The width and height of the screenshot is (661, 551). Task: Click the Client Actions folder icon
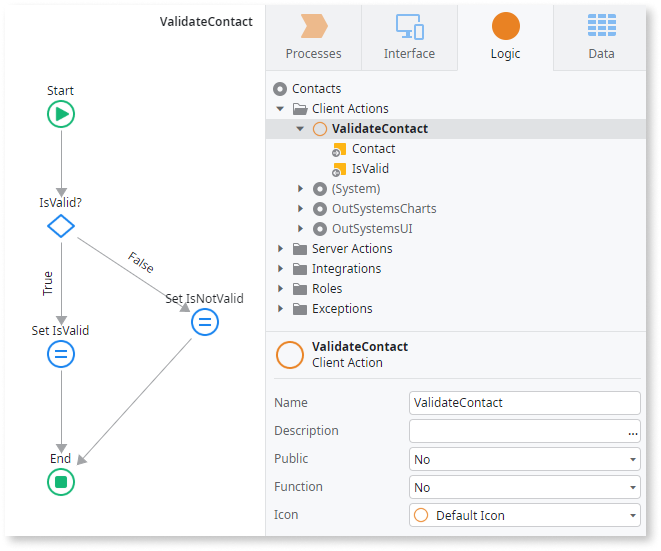(x=300, y=109)
